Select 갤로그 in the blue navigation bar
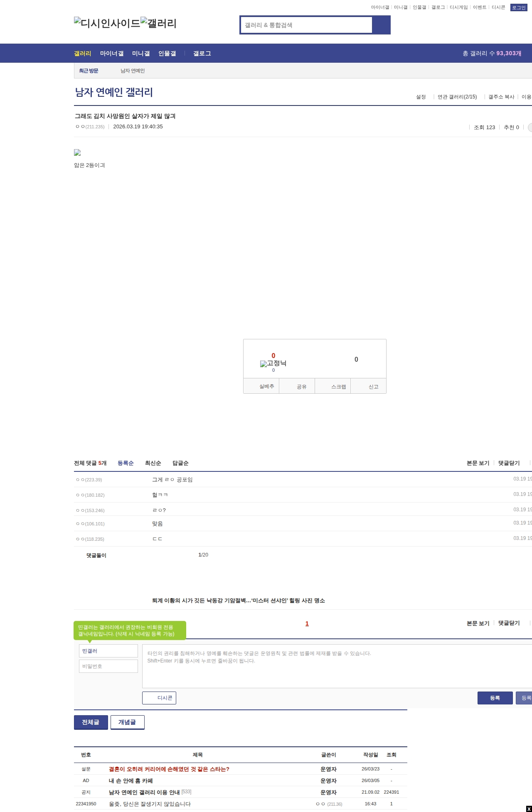Viewport: 532px width, 812px height. tap(202, 53)
